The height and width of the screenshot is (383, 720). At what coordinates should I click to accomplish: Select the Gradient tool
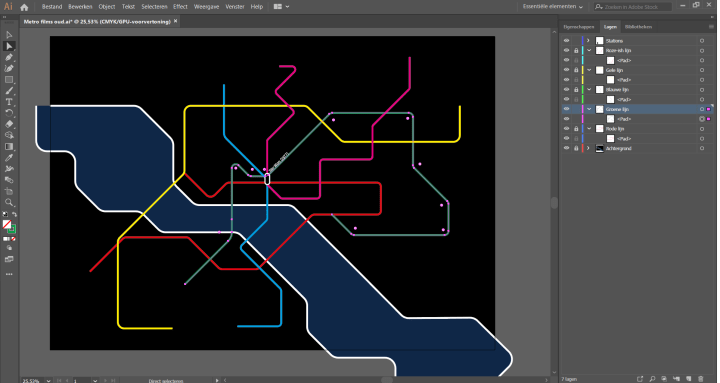coord(9,146)
